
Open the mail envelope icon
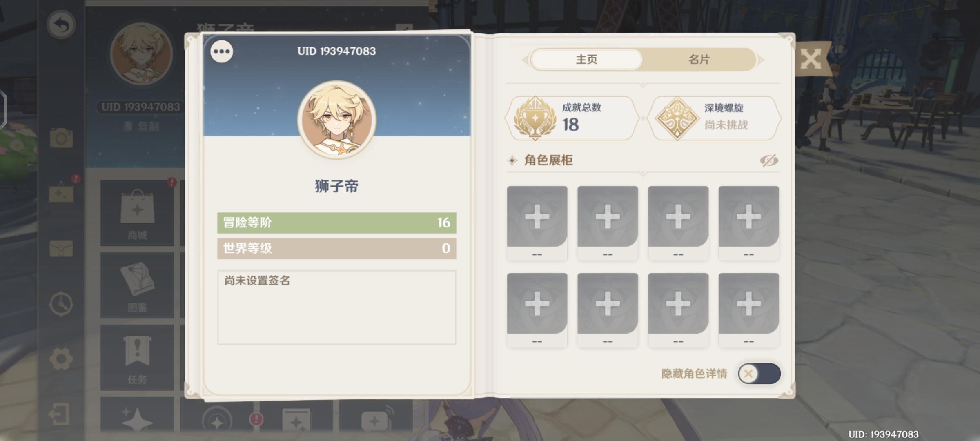(61, 248)
